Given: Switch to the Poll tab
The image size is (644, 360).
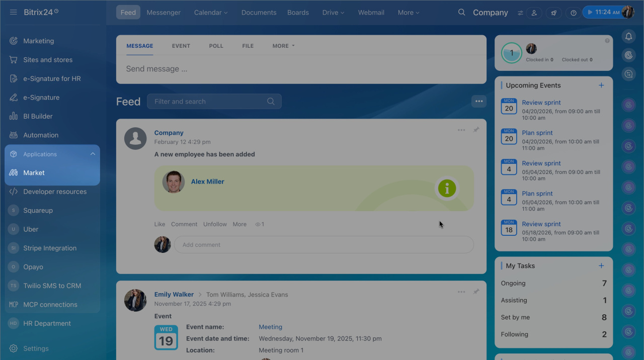Looking at the screenshot, I should (216, 46).
